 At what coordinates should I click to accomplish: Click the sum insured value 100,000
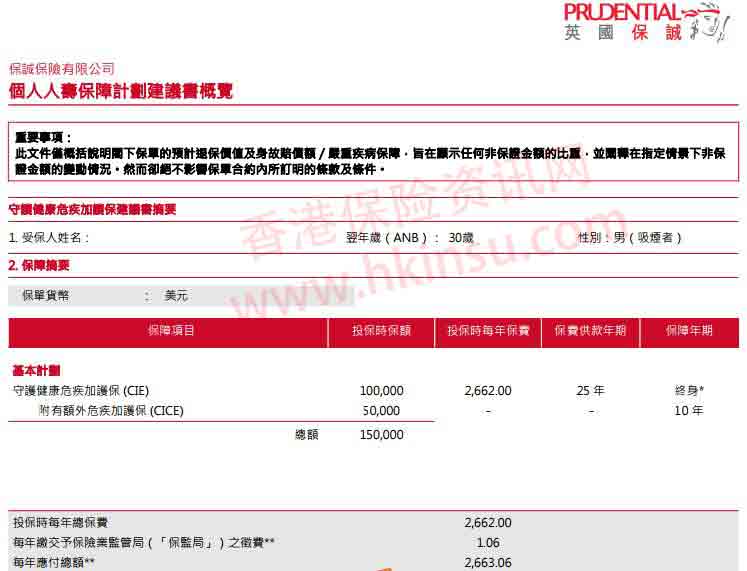[x=382, y=391]
